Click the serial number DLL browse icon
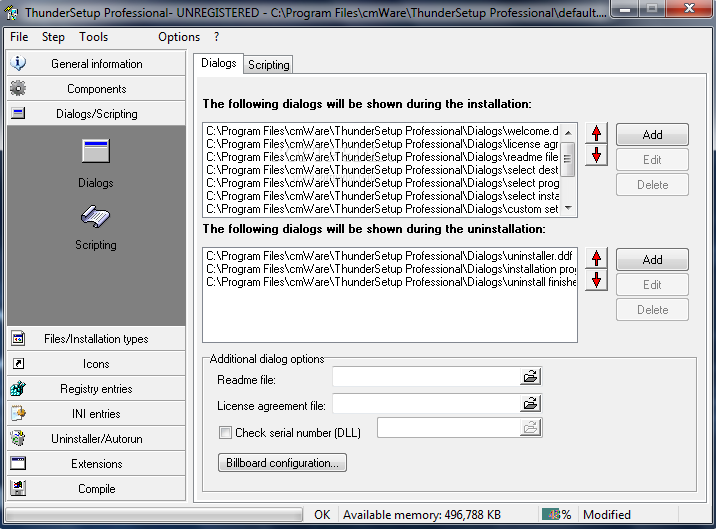716x529 pixels. [x=530, y=428]
